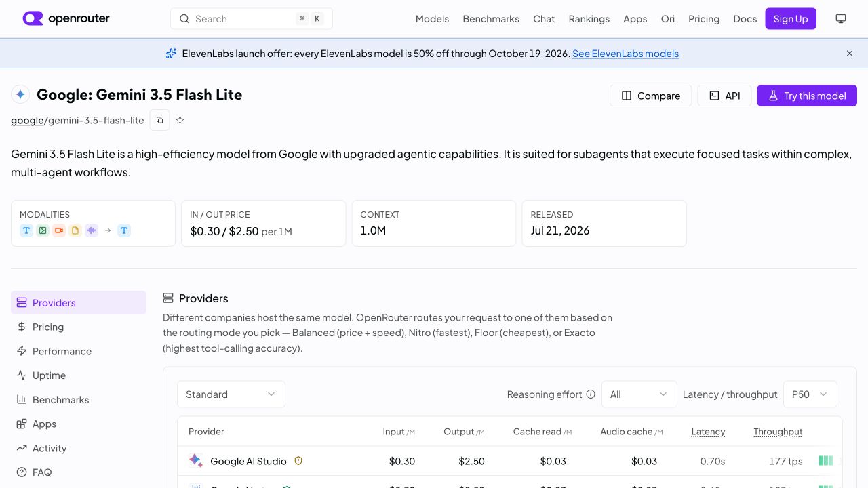
Task: Jump to the Performance sidebar section
Action: tap(79, 351)
